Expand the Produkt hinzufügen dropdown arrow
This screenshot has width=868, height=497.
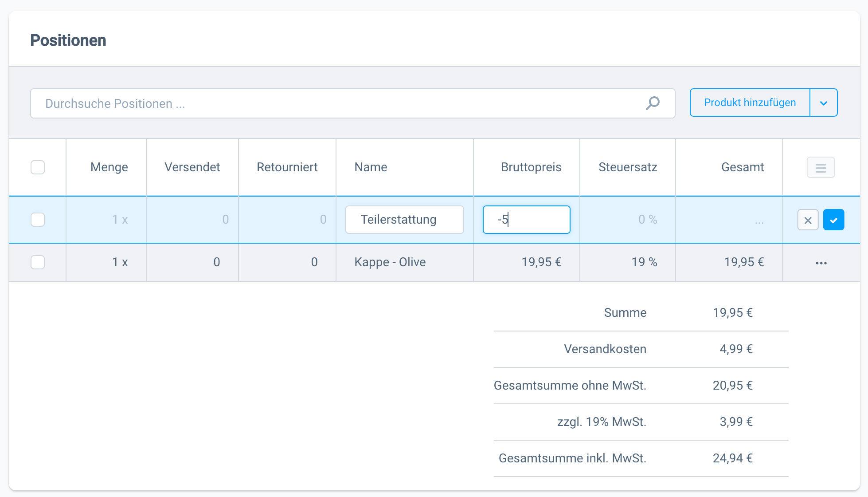(824, 103)
